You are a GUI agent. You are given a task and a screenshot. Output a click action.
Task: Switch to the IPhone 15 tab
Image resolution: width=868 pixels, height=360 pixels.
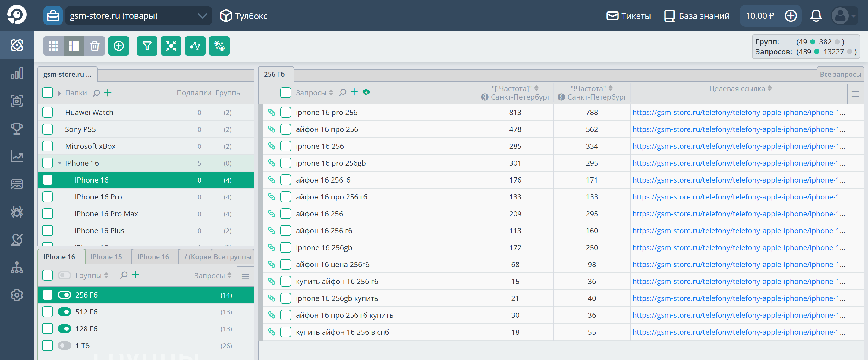point(106,257)
